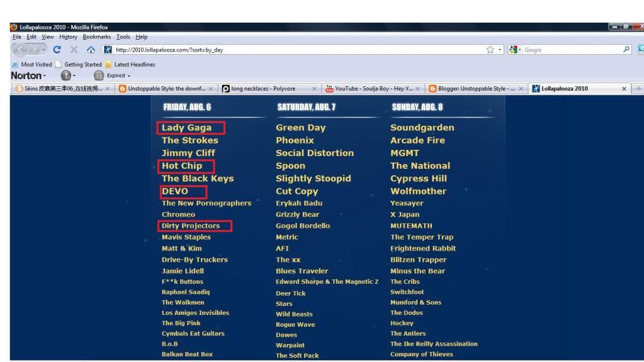Image resolution: width=644 pixels, height=362 pixels.
Task: Open the Bookmarks menu
Action: 96,37
